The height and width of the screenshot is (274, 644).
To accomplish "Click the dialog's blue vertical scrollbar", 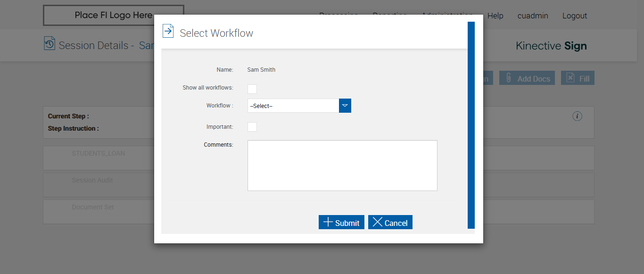I will point(471,125).
